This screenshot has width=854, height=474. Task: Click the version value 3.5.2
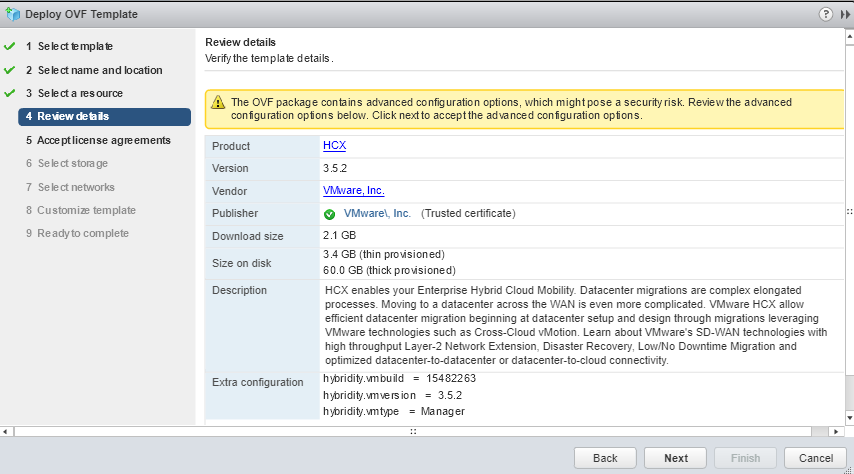pos(335,168)
